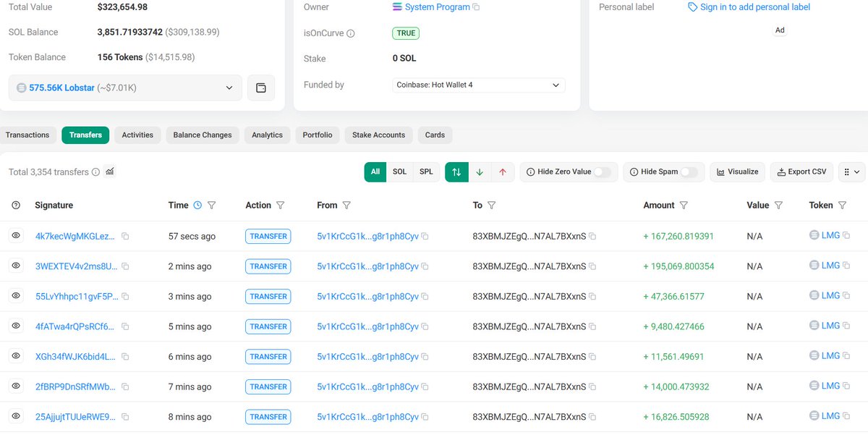
Task: Copy the signature 4fATwa4rQPsRCf6
Action: coord(125,327)
